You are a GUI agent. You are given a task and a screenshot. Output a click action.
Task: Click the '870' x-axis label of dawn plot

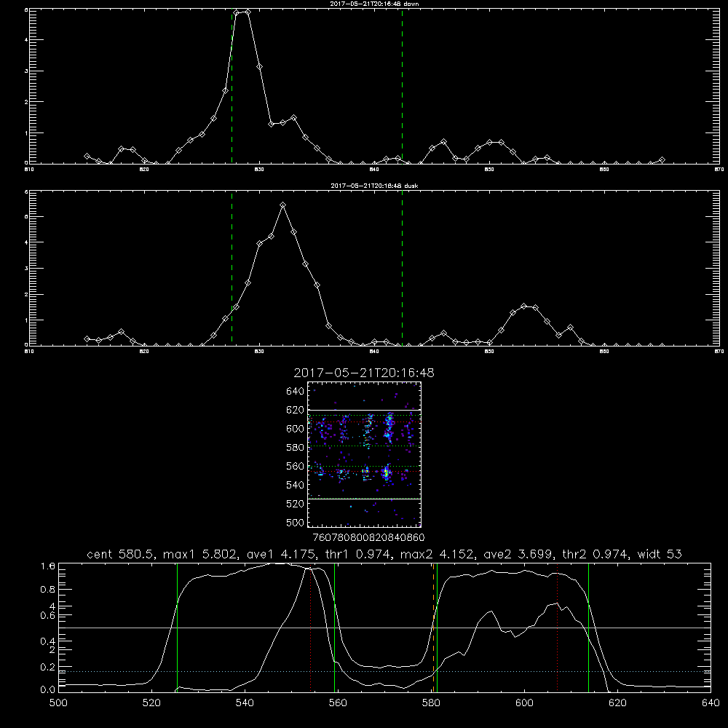click(x=719, y=170)
